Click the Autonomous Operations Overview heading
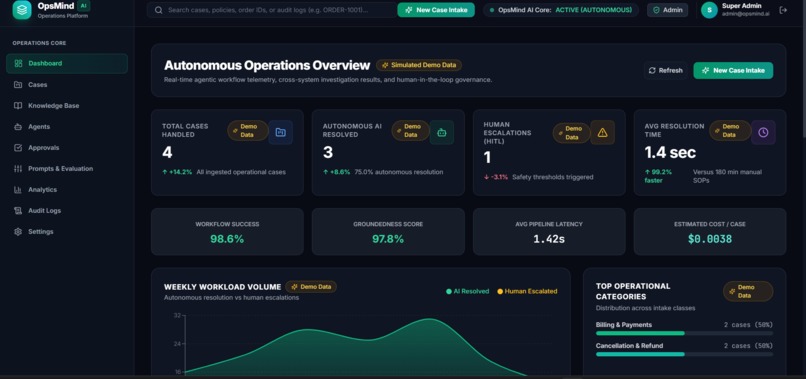This screenshot has width=806, height=379. [267, 65]
